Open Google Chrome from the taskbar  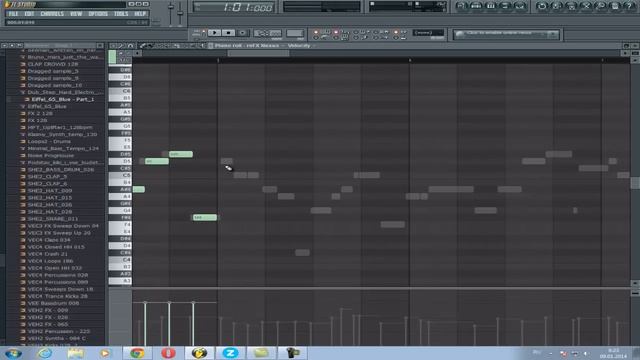[137, 353]
